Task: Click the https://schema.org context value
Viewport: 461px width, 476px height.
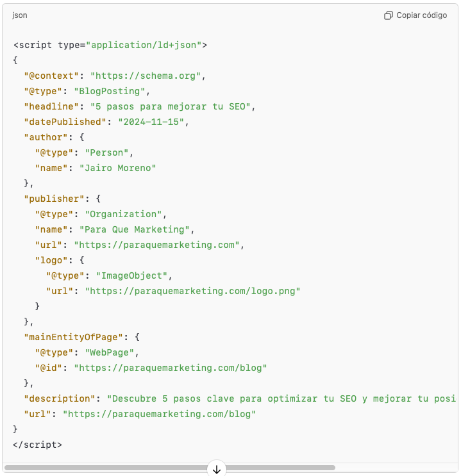Action: (146, 76)
